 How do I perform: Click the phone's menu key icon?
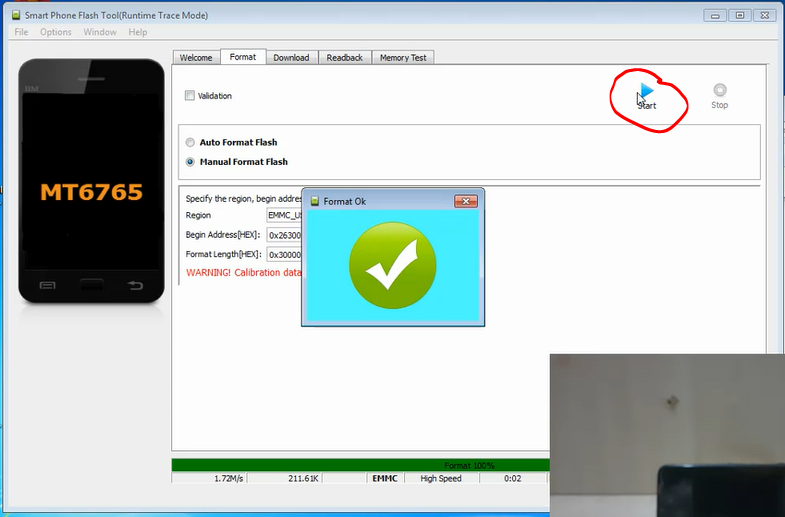click(48, 285)
